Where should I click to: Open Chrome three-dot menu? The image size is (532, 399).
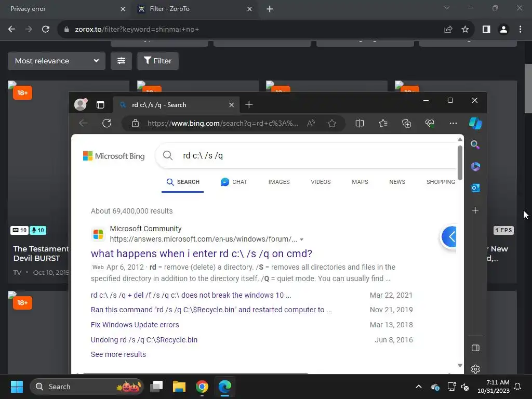(x=521, y=30)
